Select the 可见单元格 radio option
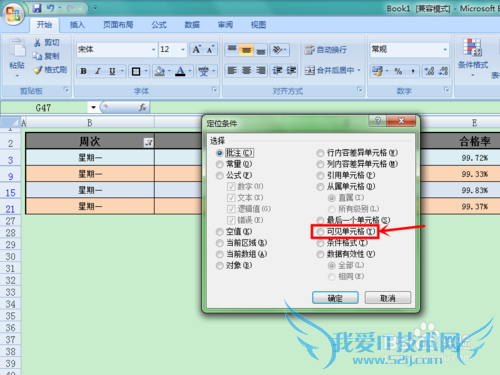The height and width of the screenshot is (375, 500). click(320, 232)
